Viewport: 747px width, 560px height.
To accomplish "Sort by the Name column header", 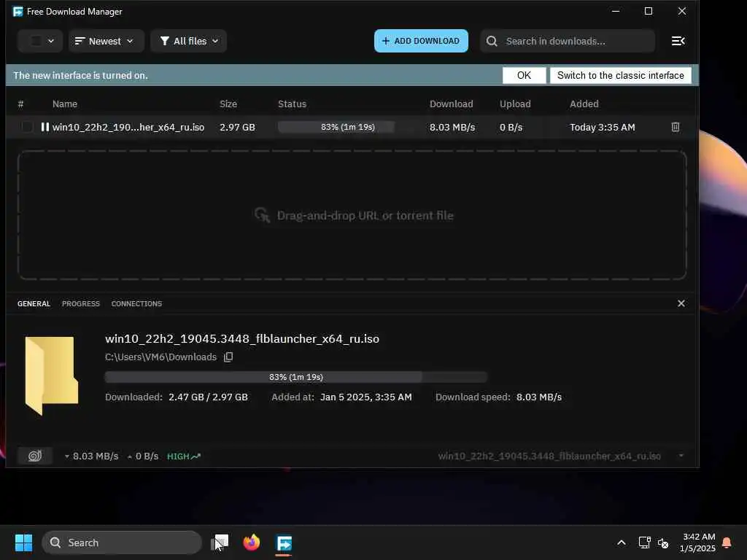I will pos(65,104).
